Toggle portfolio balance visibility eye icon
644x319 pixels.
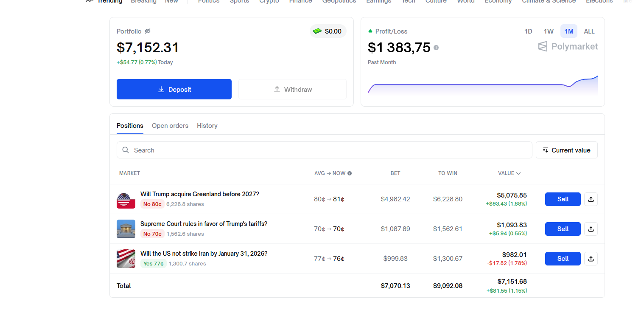[148, 31]
